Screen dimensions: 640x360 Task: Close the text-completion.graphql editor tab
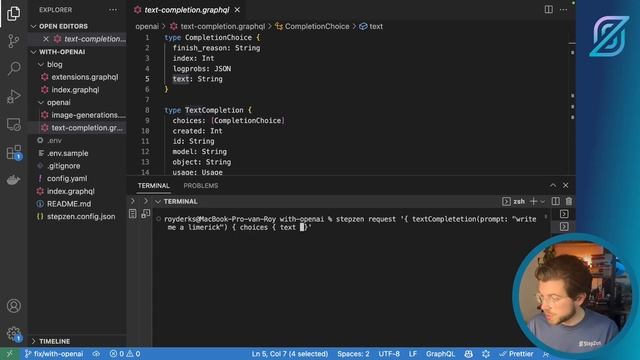(237, 10)
